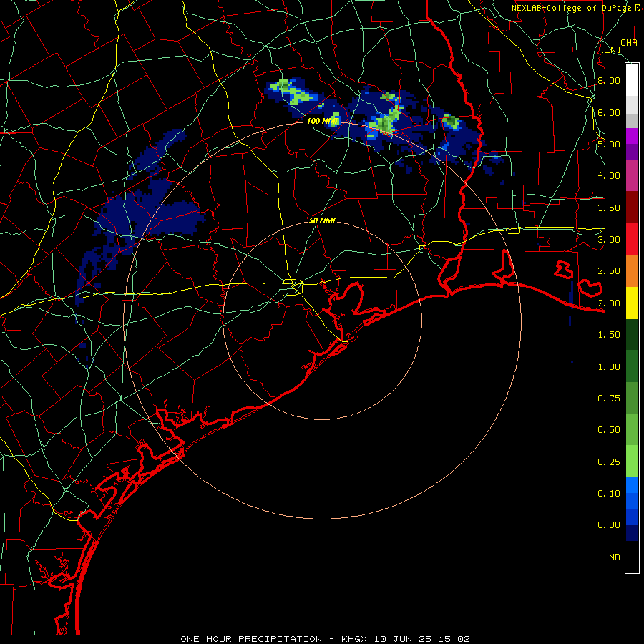The image size is (644, 644).
Task: Click the 'OHA' product code label
Action: pos(629,43)
